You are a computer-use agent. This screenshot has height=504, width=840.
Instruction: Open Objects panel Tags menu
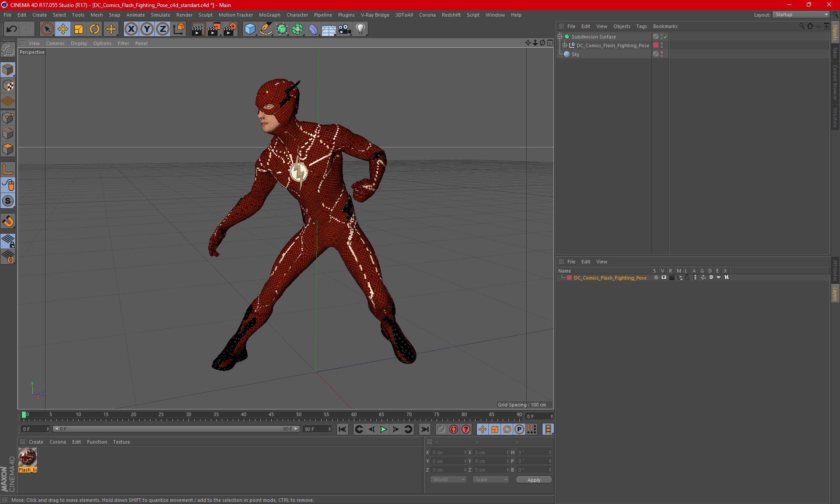tap(641, 26)
